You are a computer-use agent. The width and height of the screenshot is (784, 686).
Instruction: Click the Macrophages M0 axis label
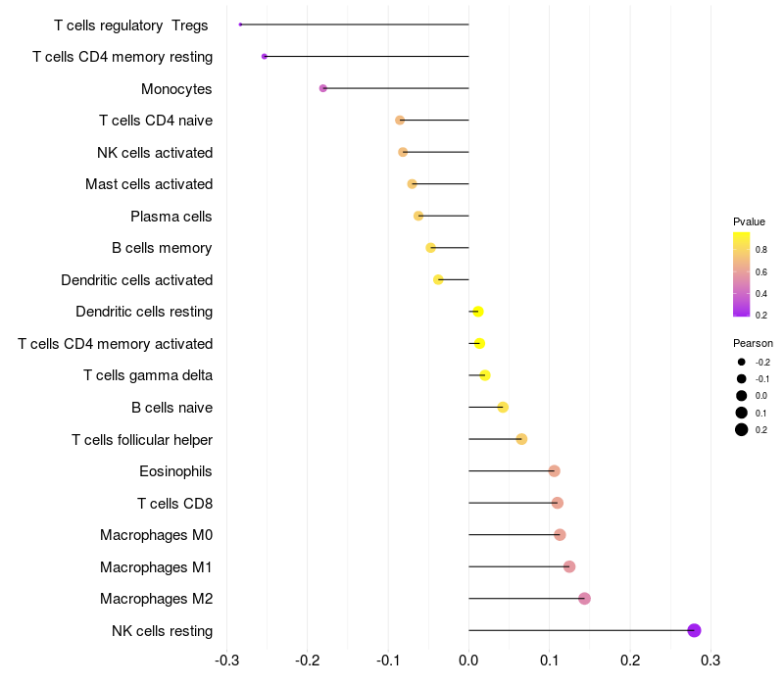point(156,535)
